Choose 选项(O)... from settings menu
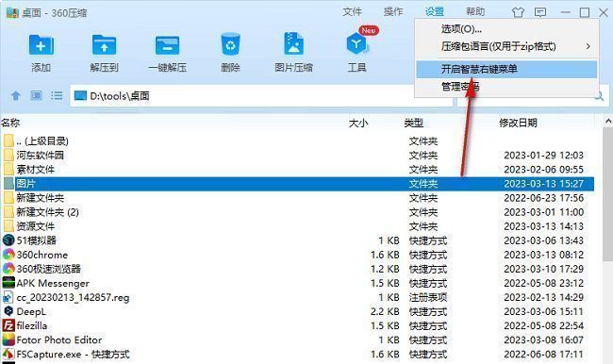The width and height of the screenshot is (613, 364). point(461,29)
